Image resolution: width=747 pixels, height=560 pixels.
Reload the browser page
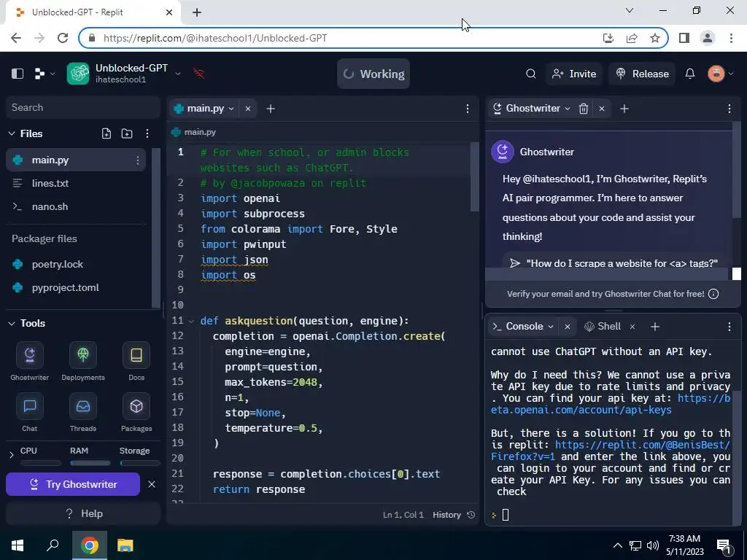(63, 38)
